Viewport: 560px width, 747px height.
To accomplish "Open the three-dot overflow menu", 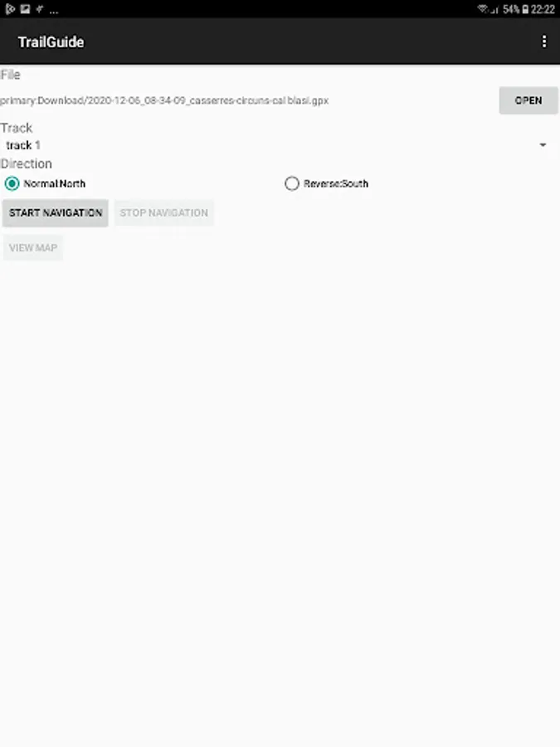I will (543, 42).
